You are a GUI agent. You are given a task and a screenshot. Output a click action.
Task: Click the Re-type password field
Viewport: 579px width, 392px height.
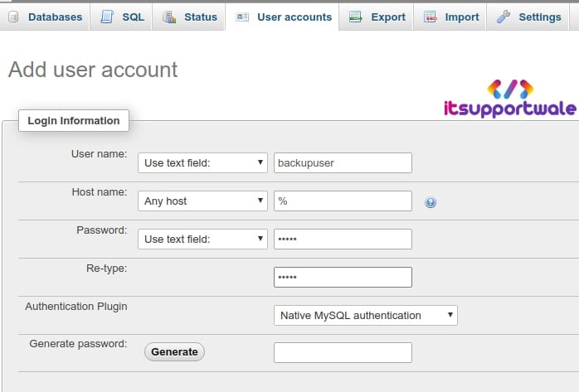(343, 278)
